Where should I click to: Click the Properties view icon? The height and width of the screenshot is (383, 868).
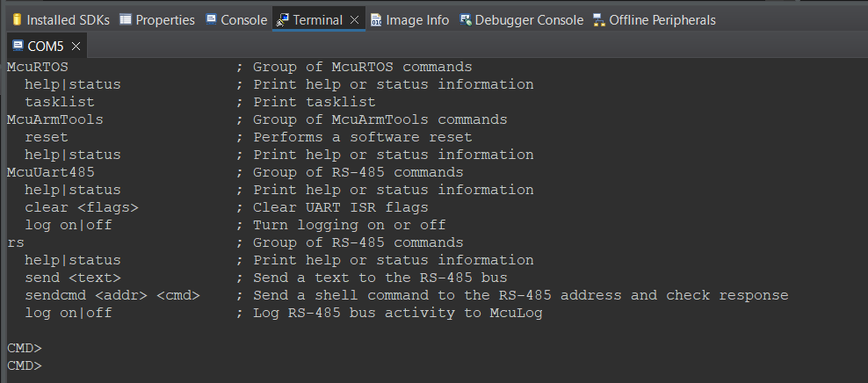click(126, 19)
